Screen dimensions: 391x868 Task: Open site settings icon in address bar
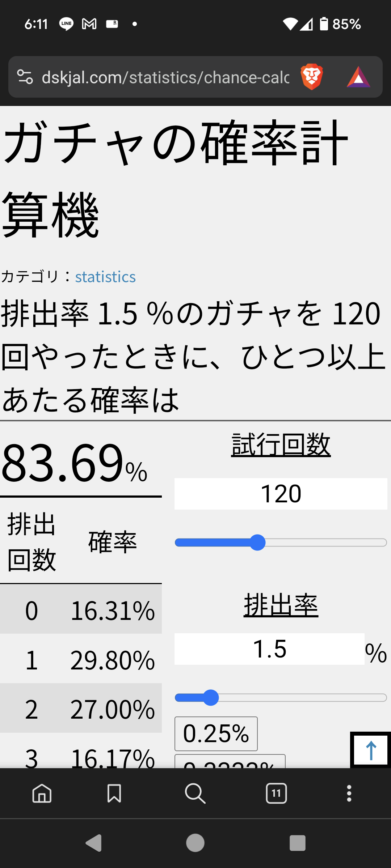25,77
